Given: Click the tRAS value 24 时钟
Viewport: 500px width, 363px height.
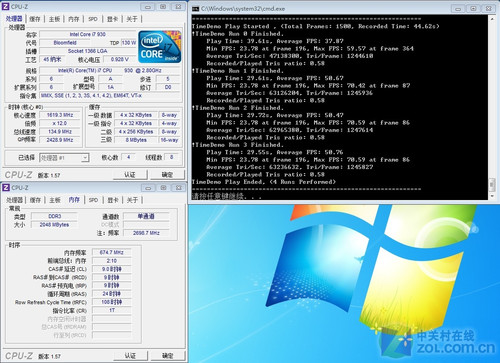Looking at the screenshot, I should click(x=112, y=294).
